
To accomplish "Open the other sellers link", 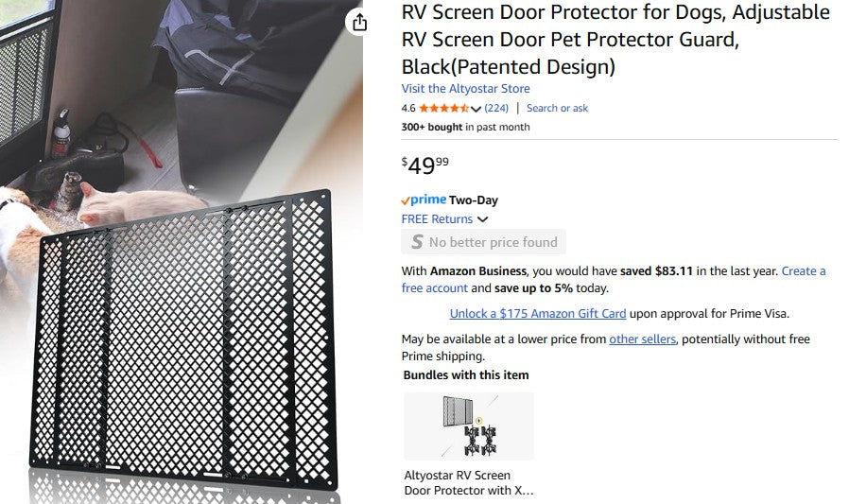I will [x=642, y=339].
